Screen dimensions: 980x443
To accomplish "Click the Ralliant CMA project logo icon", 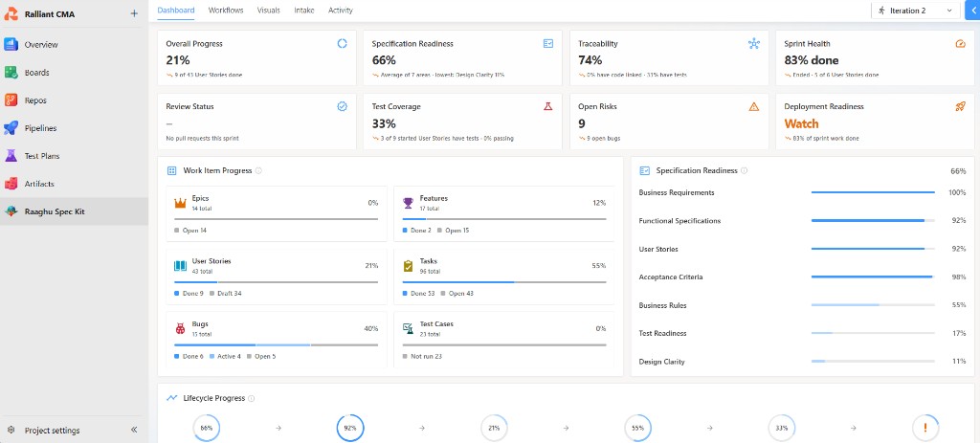I will coord(11,13).
